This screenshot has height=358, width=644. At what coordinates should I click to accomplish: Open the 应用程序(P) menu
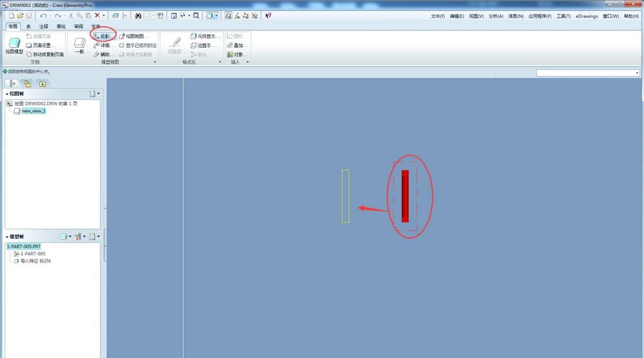click(x=540, y=16)
